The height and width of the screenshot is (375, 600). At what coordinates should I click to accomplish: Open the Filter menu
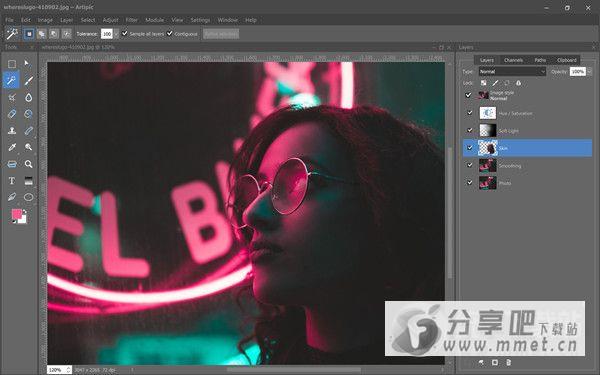(x=132, y=20)
